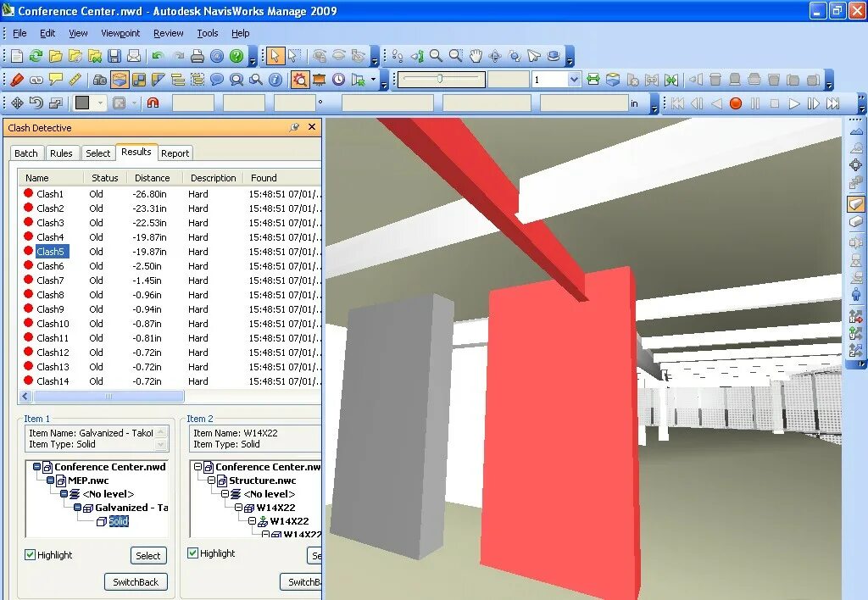Image resolution: width=868 pixels, height=600 pixels.
Task: Click the Measure ruler tool
Action: [75, 80]
